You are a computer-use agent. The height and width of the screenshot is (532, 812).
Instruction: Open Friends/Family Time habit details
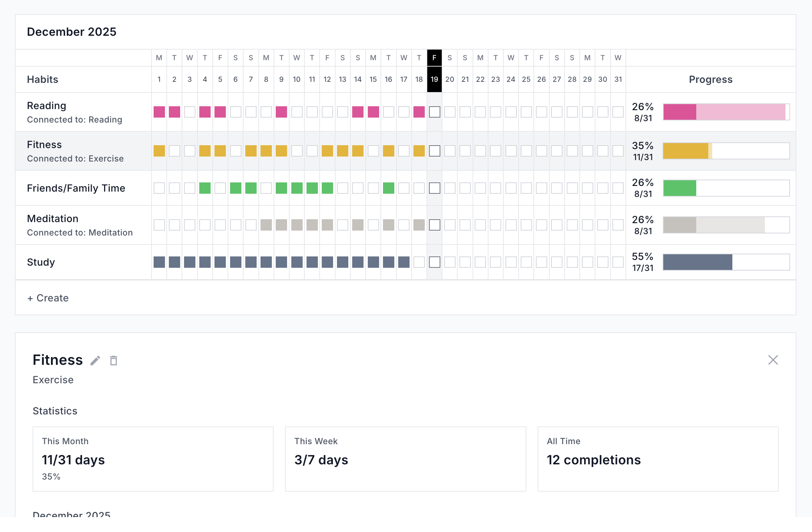coord(76,188)
